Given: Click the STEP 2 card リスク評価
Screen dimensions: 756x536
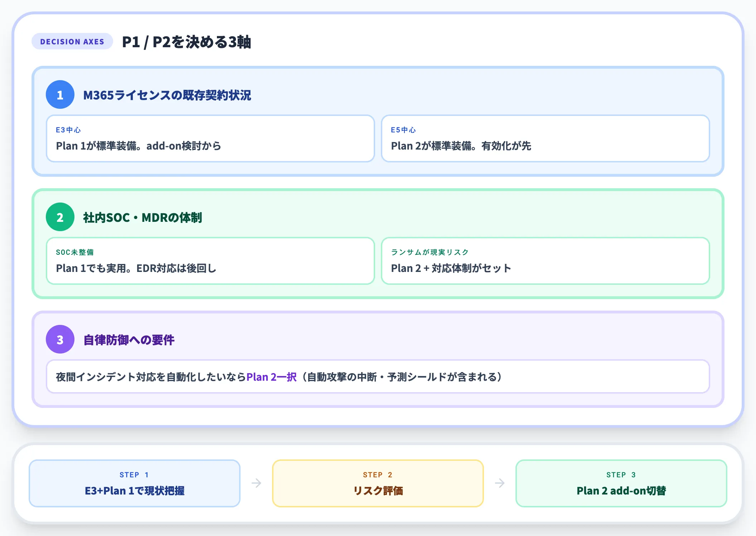Looking at the screenshot, I should pyautogui.click(x=378, y=483).
